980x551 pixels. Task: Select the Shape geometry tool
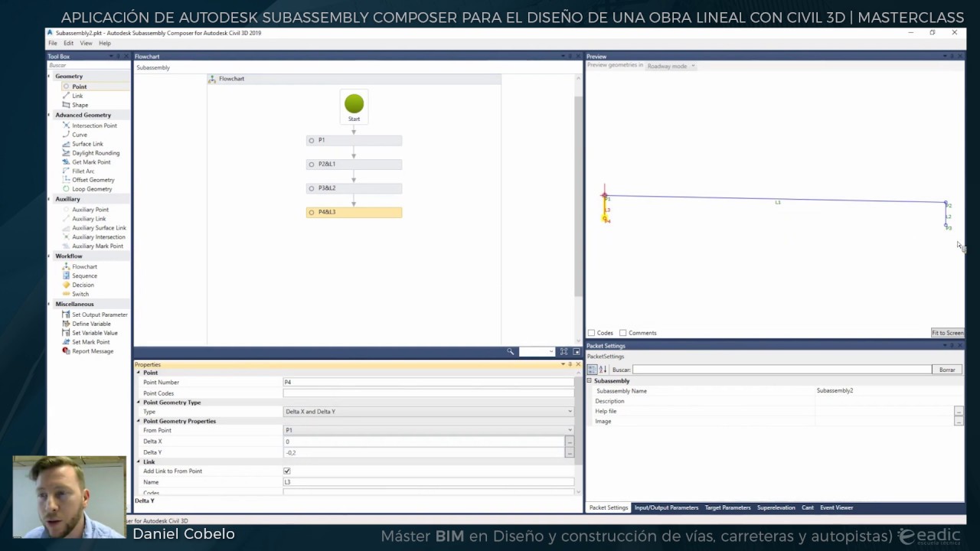pyautogui.click(x=80, y=105)
